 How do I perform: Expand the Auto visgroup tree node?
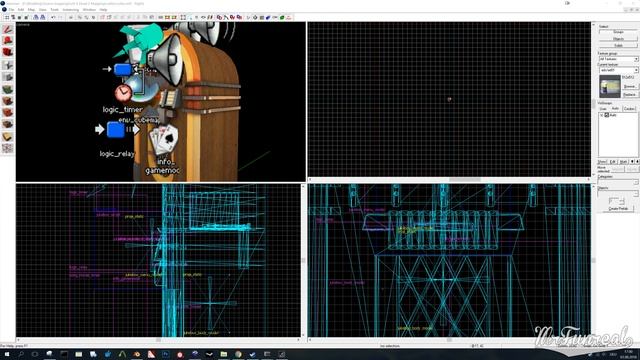tap(602, 116)
